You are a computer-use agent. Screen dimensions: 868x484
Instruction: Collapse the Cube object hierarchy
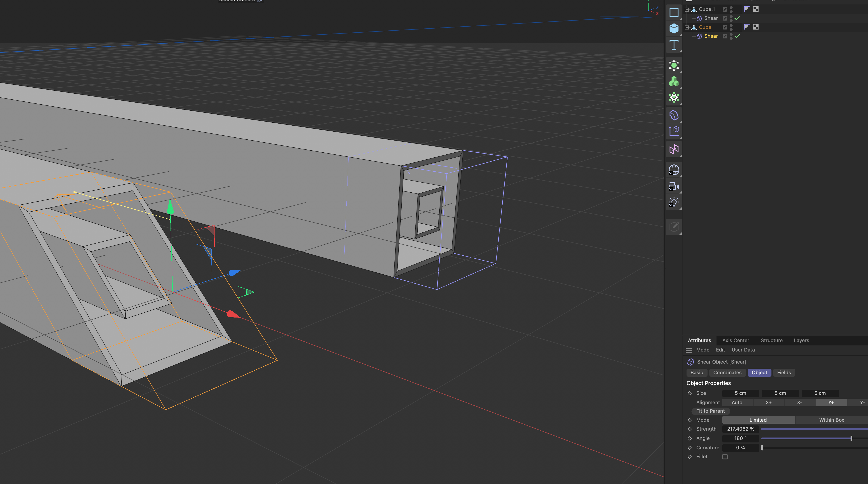687,27
